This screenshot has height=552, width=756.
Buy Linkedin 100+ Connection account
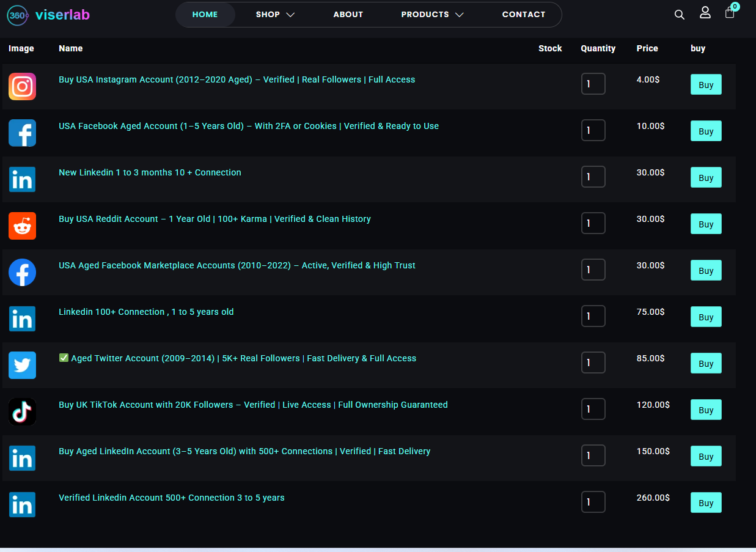(x=706, y=317)
